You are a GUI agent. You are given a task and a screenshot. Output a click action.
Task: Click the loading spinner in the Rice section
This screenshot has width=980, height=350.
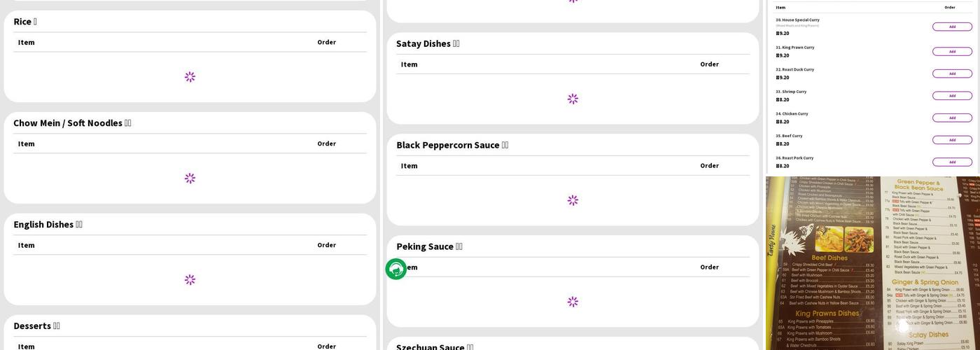[190, 77]
